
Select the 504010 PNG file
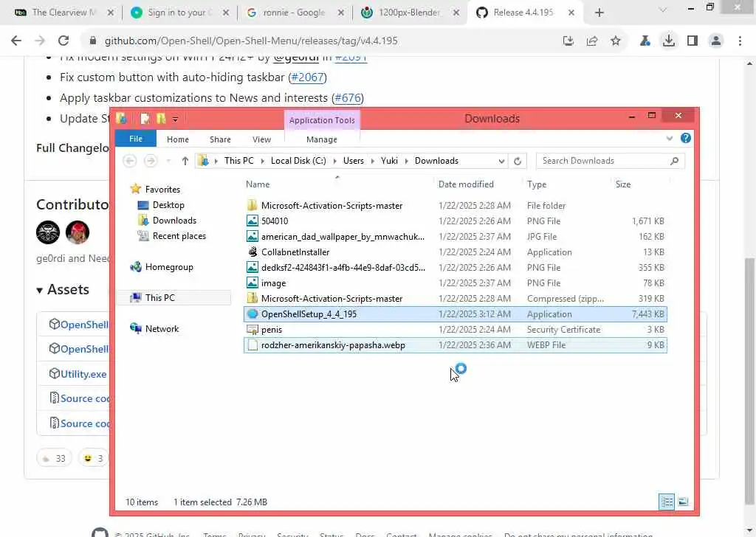455,221
